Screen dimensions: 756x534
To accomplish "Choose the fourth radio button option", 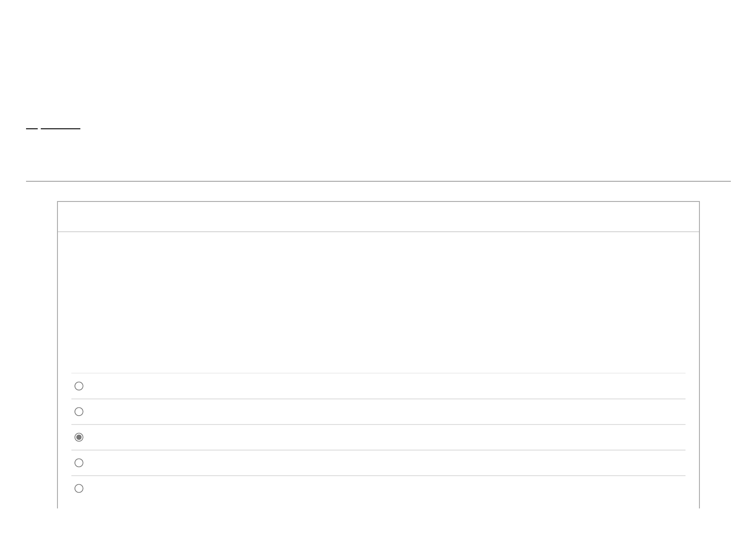I will point(79,463).
